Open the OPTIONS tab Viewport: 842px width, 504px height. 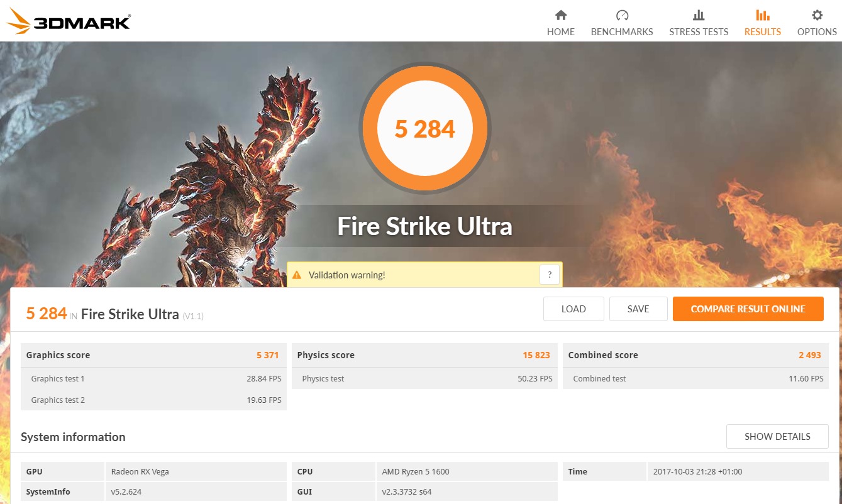(x=817, y=23)
